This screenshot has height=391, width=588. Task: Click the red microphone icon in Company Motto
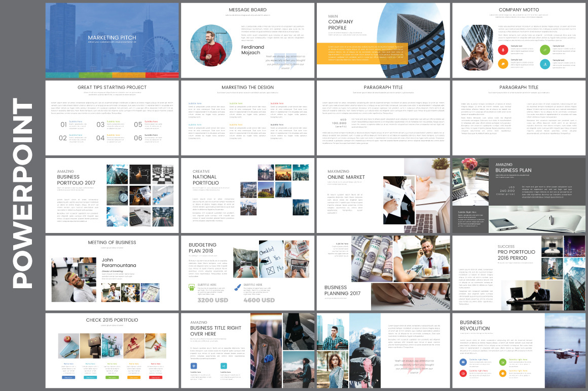502,49
